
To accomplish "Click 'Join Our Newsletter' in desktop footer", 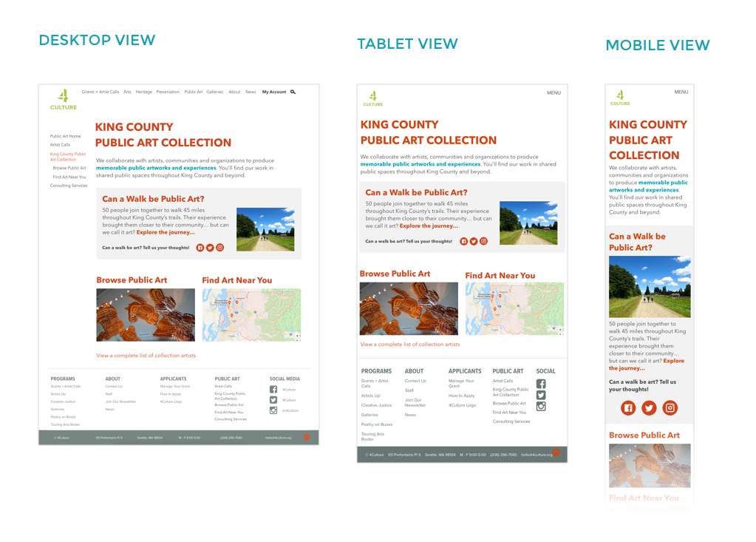I will click(x=120, y=402).
